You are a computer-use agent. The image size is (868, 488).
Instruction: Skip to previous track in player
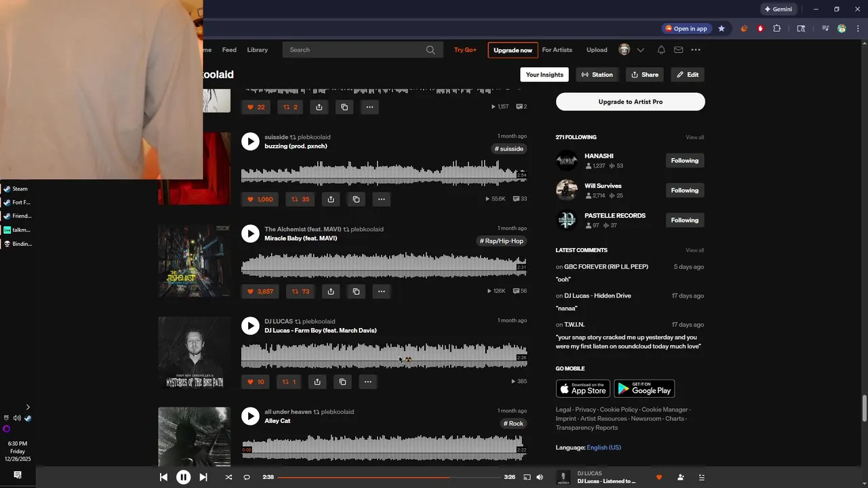(163, 477)
